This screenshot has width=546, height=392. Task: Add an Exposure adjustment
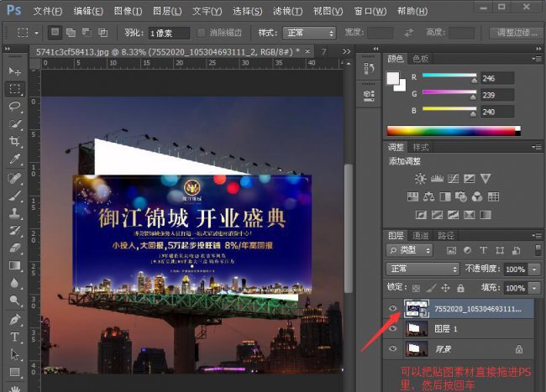click(x=469, y=179)
